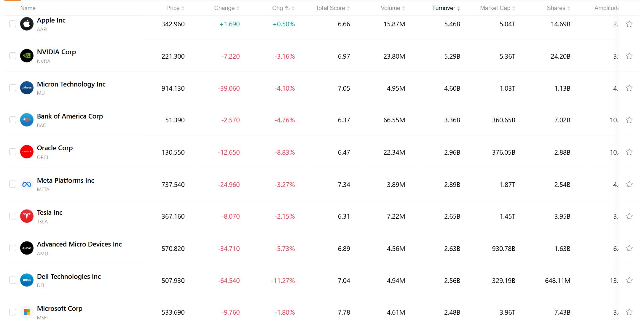Tick the checkbox beside Apple Inc
The height and width of the screenshot is (320, 644).
click(x=13, y=24)
